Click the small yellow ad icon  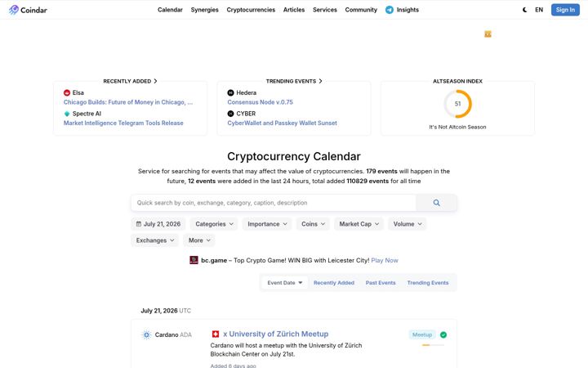(x=488, y=34)
